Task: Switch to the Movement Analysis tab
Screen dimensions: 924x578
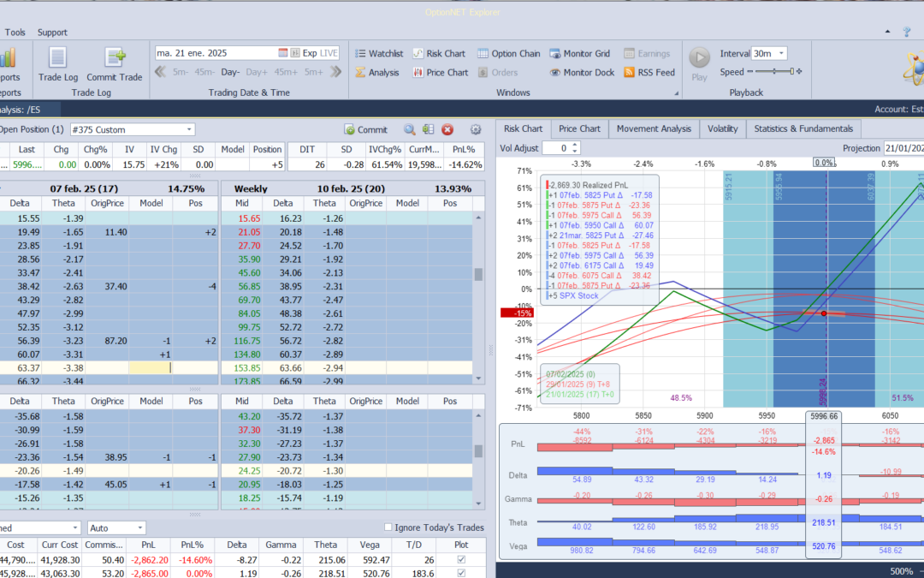Action: point(654,128)
